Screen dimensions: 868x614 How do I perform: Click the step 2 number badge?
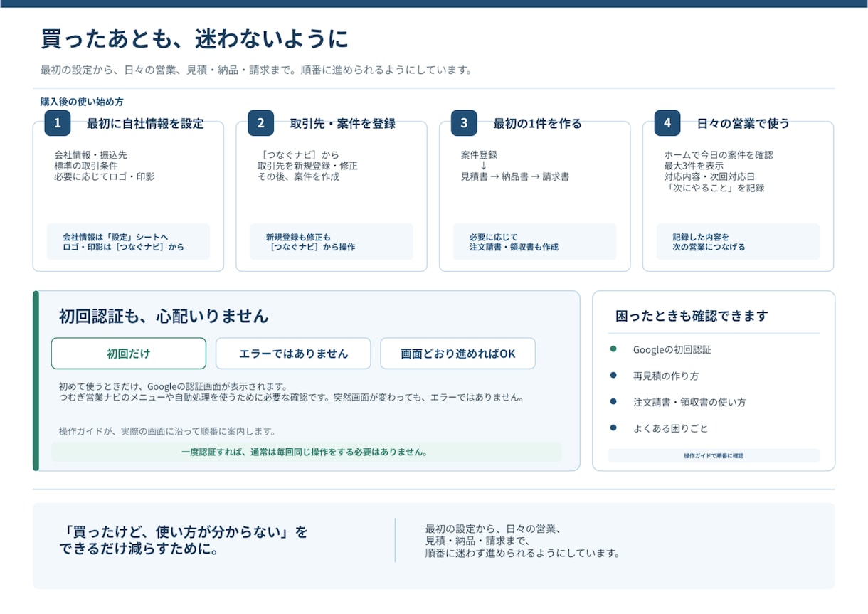tap(260, 123)
